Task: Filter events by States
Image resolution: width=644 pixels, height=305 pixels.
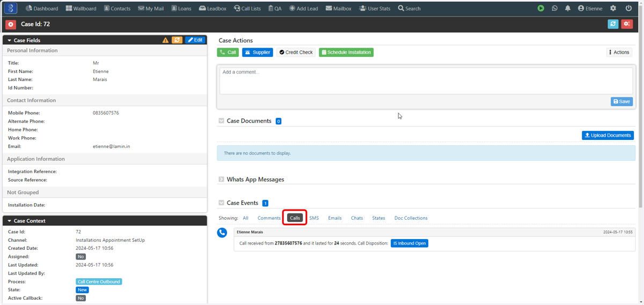Action: pyautogui.click(x=378, y=218)
